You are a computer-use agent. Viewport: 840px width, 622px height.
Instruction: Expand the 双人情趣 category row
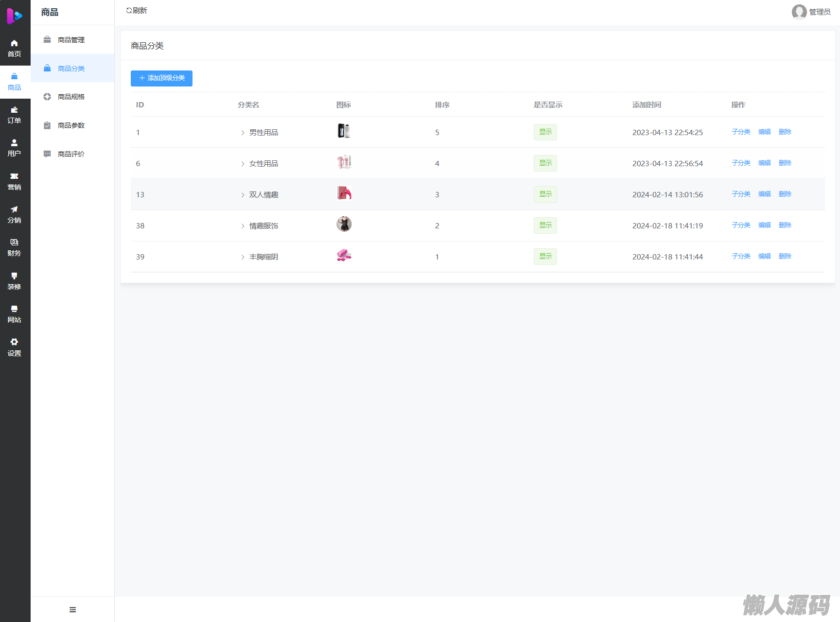[x=243, y=195]
